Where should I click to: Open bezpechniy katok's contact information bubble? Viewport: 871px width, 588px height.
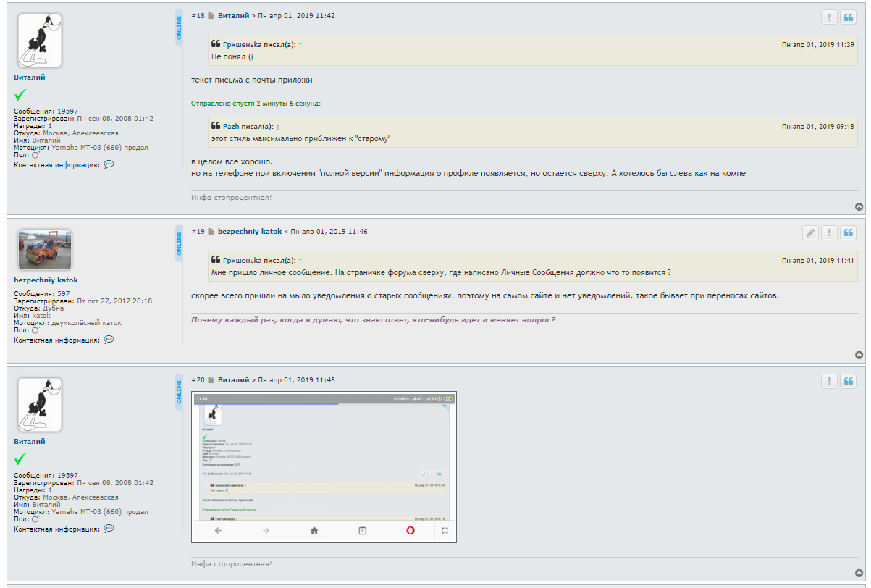109,340
